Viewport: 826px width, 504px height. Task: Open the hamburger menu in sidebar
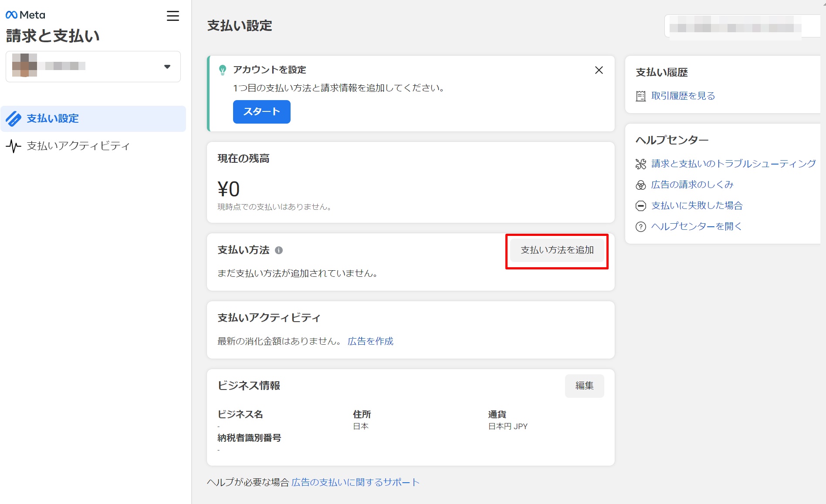(173, 16)
